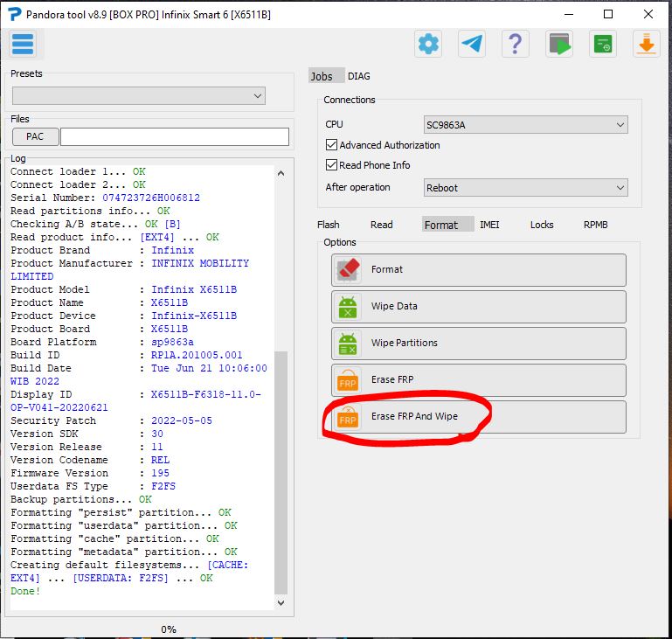Maximize the Pandora tool window
The image size is (672, 639).
pos(607,14)
